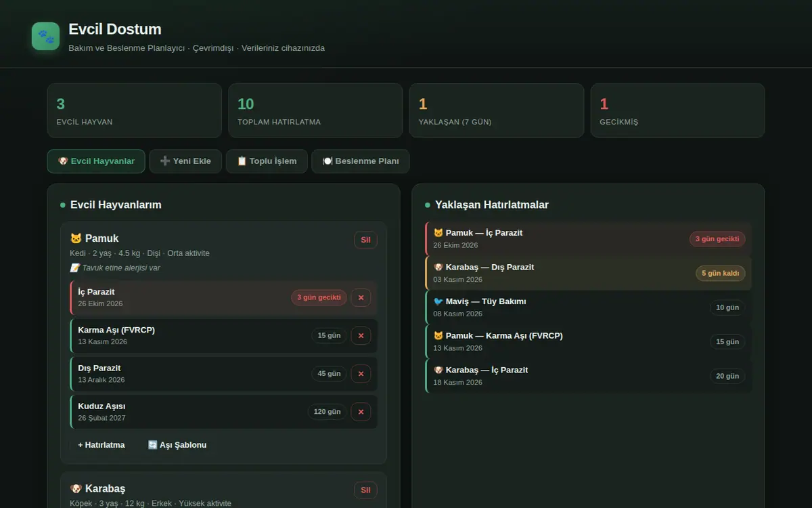Open the Aşı Şablonu template button

tap(177, 445)
